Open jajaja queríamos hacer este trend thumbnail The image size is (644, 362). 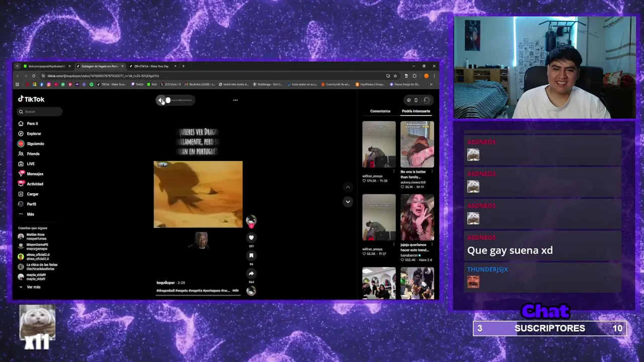417,217
